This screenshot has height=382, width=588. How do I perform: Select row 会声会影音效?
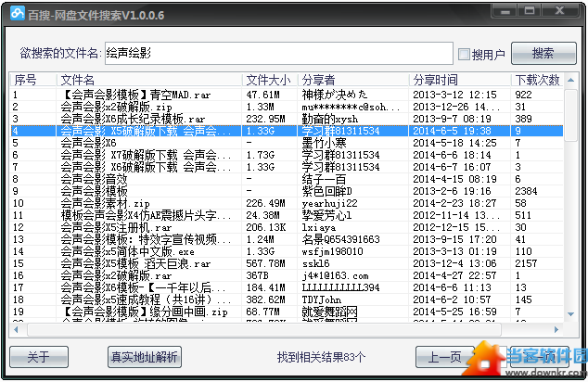[x=287, y=179]
